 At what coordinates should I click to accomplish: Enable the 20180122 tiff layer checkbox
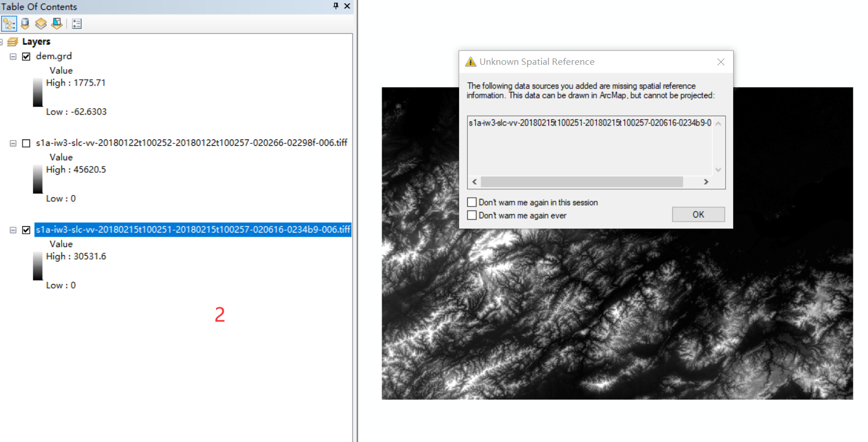[26, 142]
